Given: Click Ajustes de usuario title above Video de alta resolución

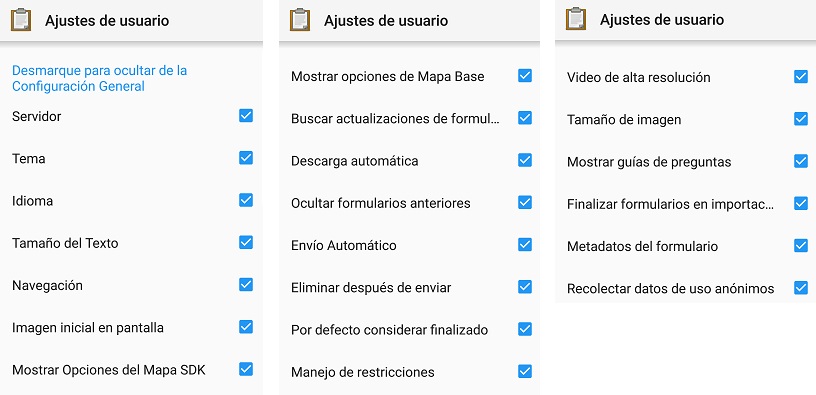Looking at the screenshot, I should coord(661,20).
